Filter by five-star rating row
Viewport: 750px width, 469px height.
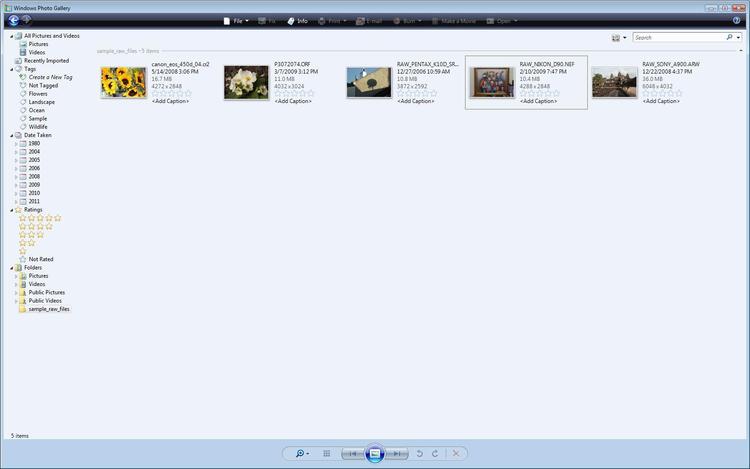40,218
